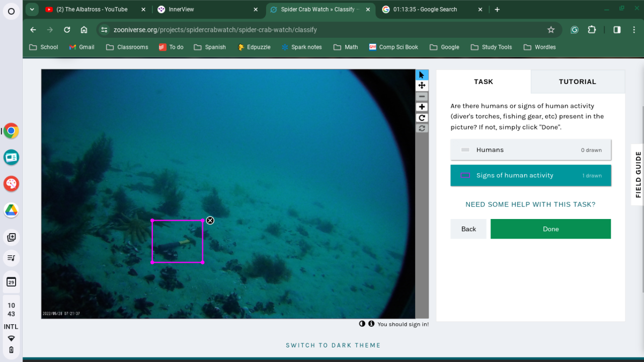644x362 pixels.
Task: Click the green Done button
Action: [550, 229]
